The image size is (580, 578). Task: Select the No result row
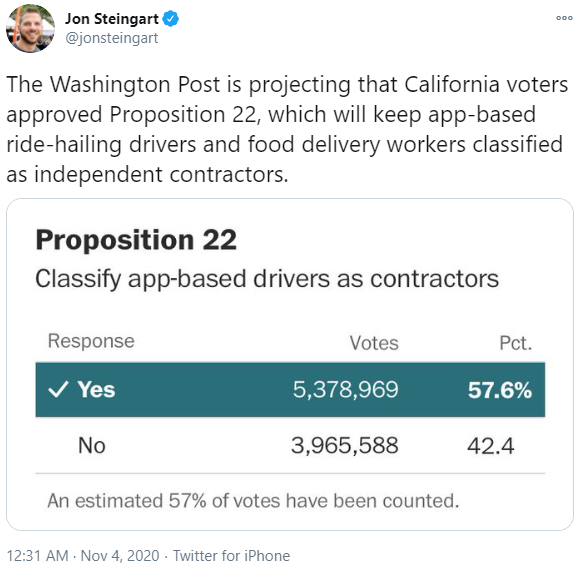[290, 445]
